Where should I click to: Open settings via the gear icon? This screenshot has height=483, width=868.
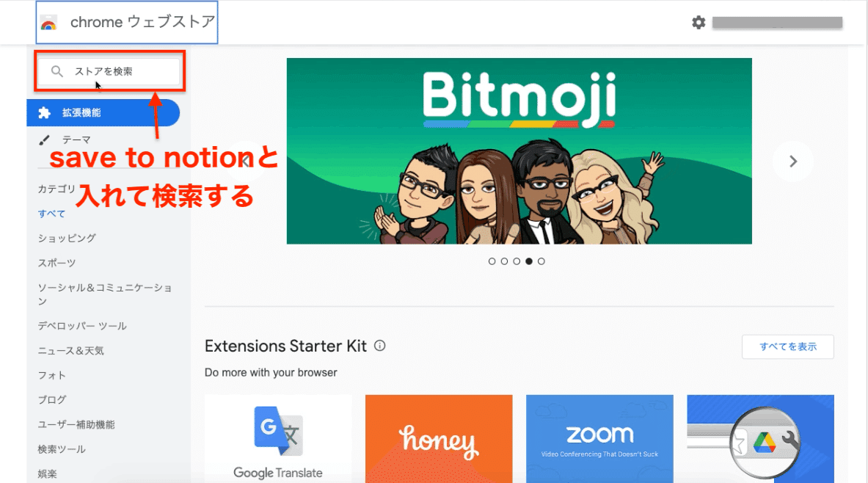(x=699, y=22)
